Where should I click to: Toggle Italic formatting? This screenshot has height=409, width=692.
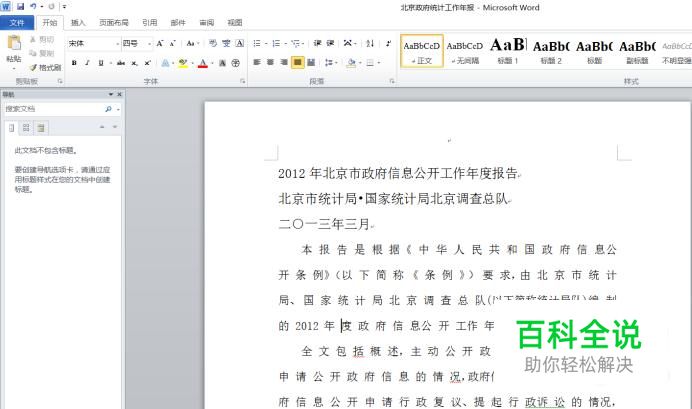[87, 63]
